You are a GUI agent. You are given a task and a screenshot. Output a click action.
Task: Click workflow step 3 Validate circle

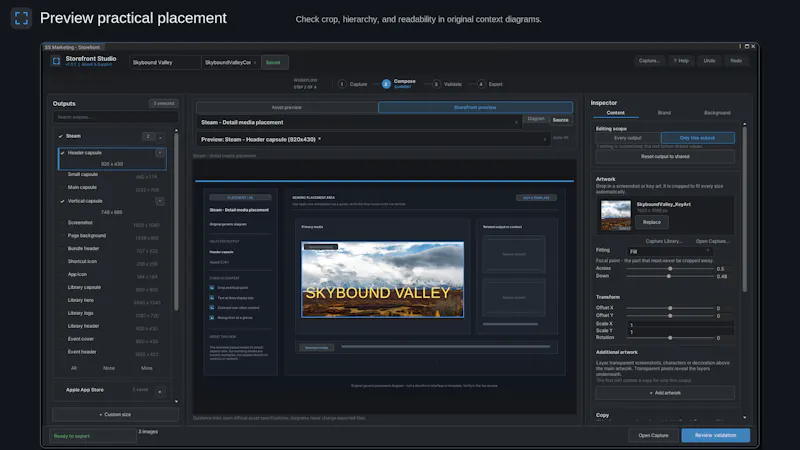click(x=436, y=84)
